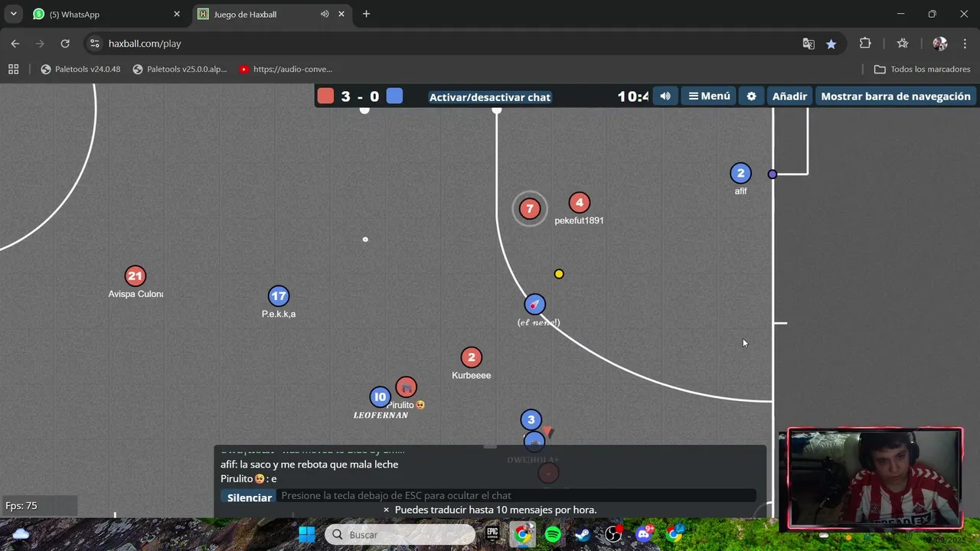Open the Menú button
This screenshot has width=980, height=551.
[709, 96]
